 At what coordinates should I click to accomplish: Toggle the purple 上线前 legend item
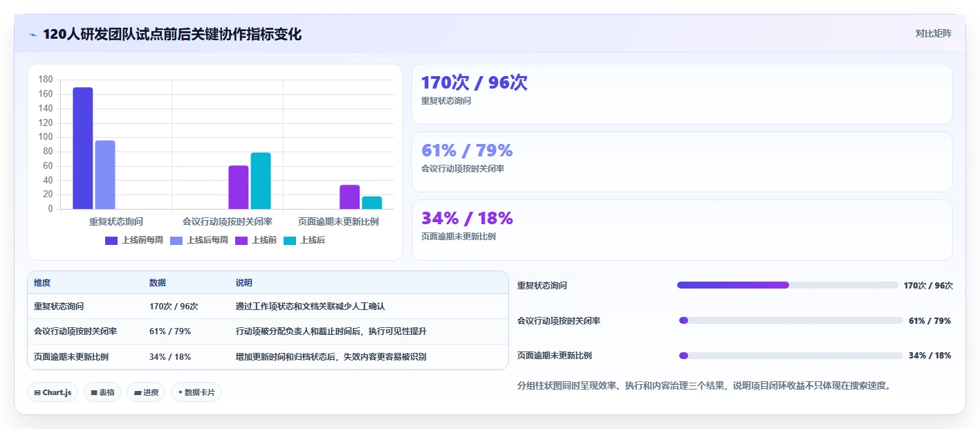click(x=256, y=240)
